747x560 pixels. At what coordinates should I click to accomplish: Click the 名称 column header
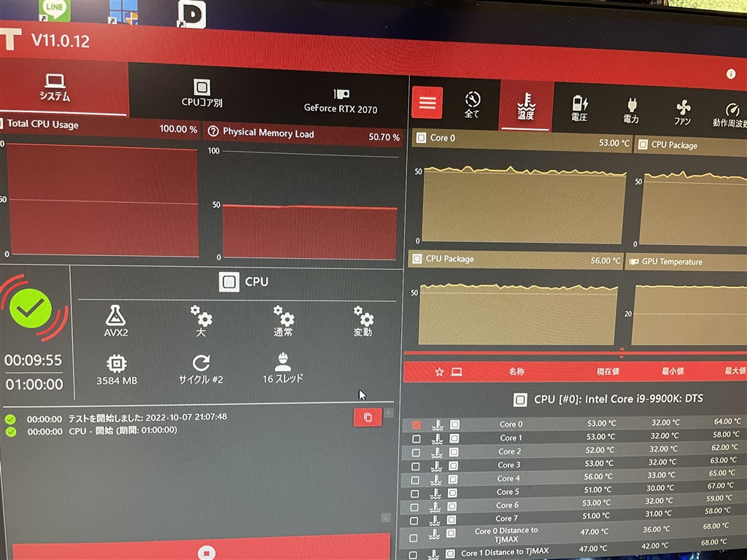coord(516,371)
